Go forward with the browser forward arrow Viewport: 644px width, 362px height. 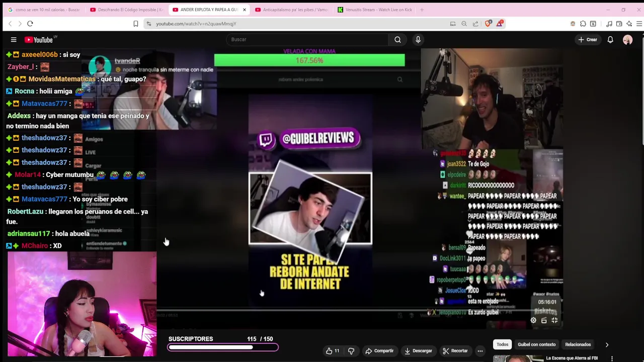(20, 24)
